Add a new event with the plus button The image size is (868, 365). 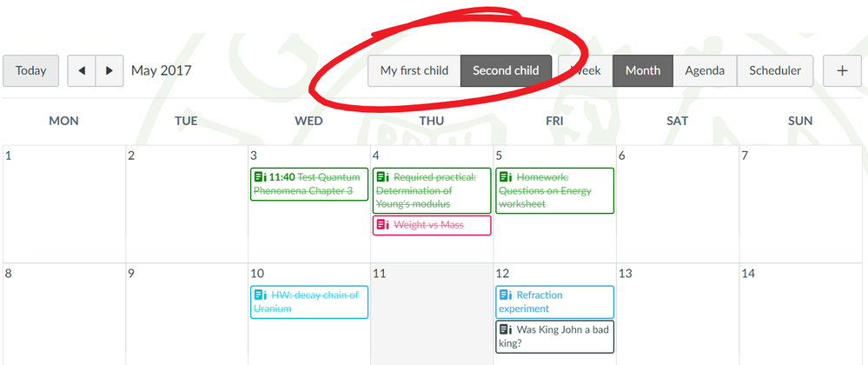(x=842, y=71)
